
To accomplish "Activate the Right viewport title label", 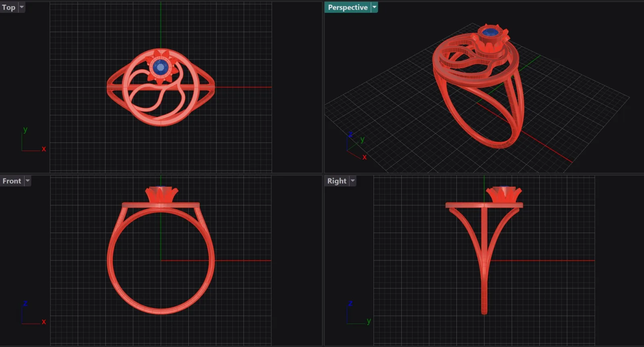I will (x=337, y=181).
